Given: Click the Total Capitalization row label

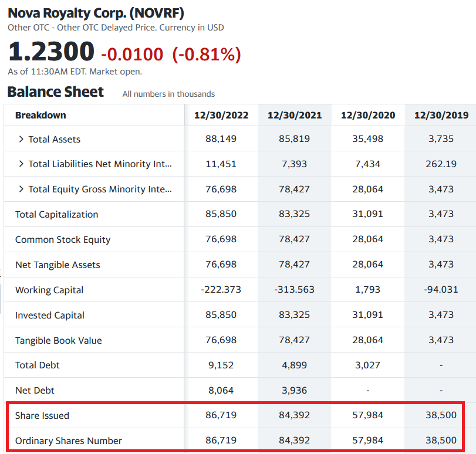Looking at the screenshot, I should tap(56, 215).
